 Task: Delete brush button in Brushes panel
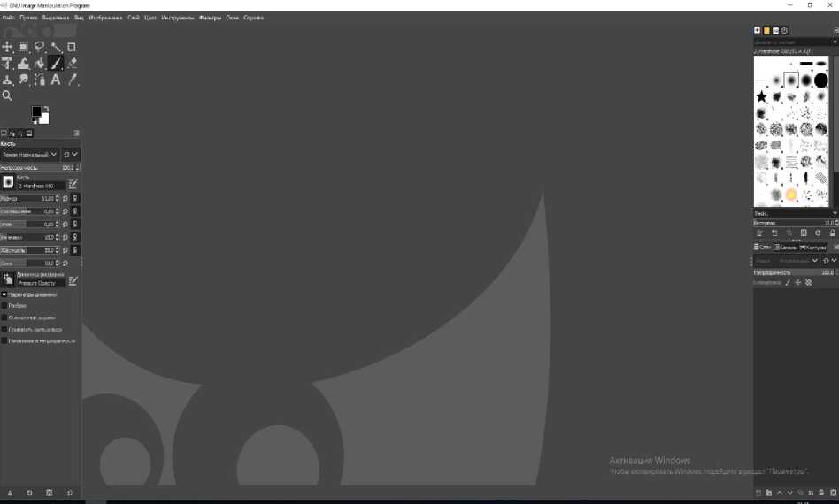click(803, 233)
